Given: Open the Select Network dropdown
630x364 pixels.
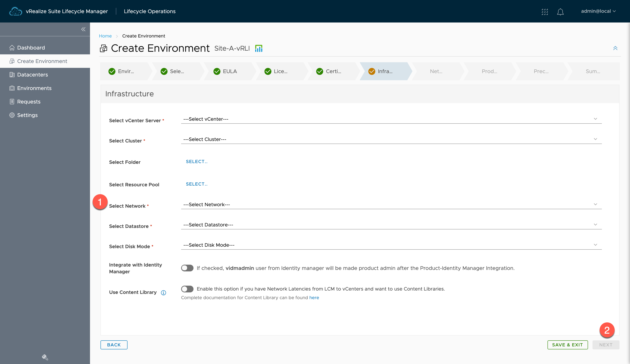Looking at the screenshot, I should pos(391,204).
